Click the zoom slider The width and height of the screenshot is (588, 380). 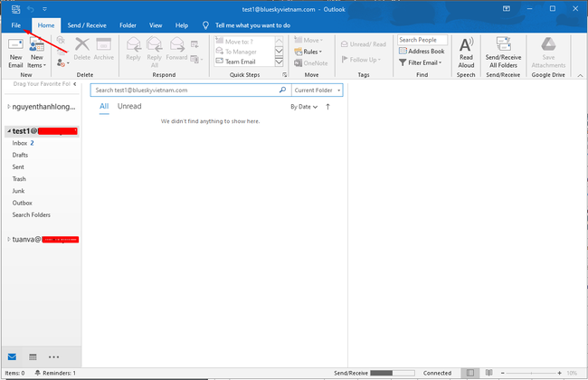tap(531, 374)
